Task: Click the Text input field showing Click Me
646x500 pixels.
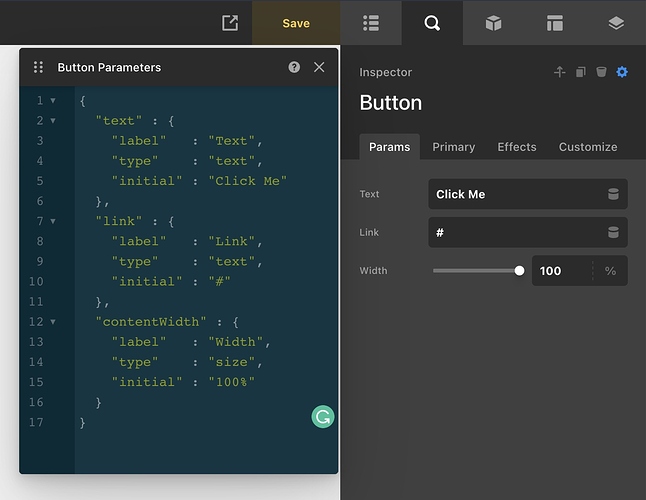Action: [x=515, y=194]
